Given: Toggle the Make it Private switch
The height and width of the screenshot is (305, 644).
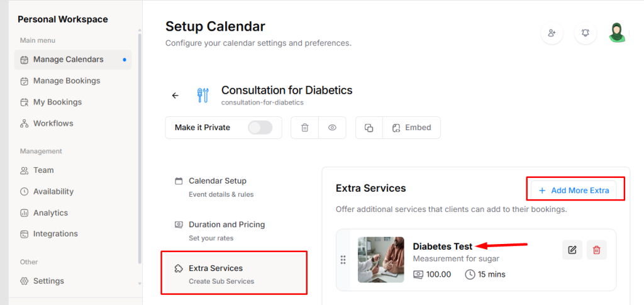Looking at the screenshot, I should coord(260,128).
